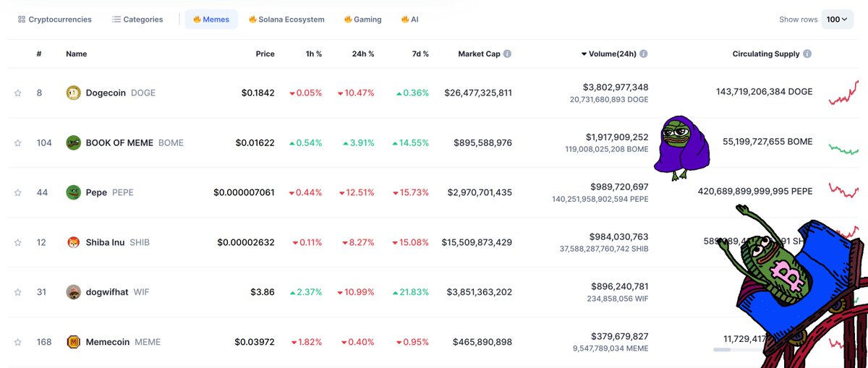Open the Show rows 100 dropdown
The height and width of the screenshot is (368, 868).
(x=838, y=20)
